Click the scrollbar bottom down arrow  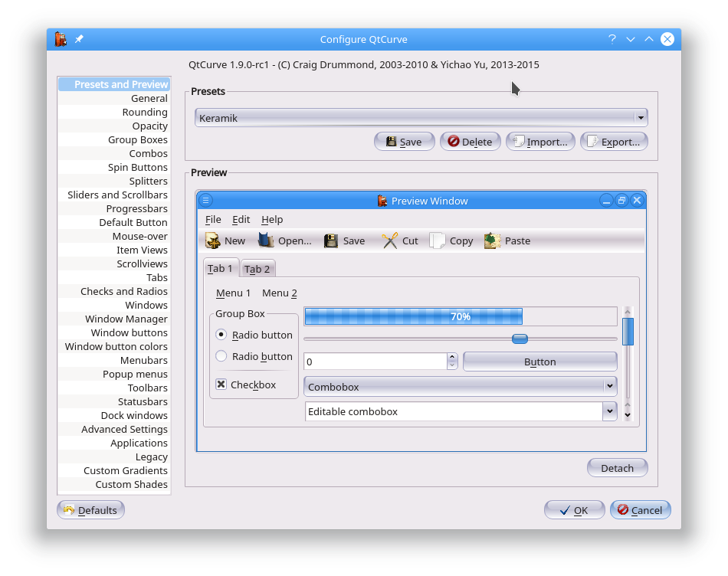coord(628,415)
